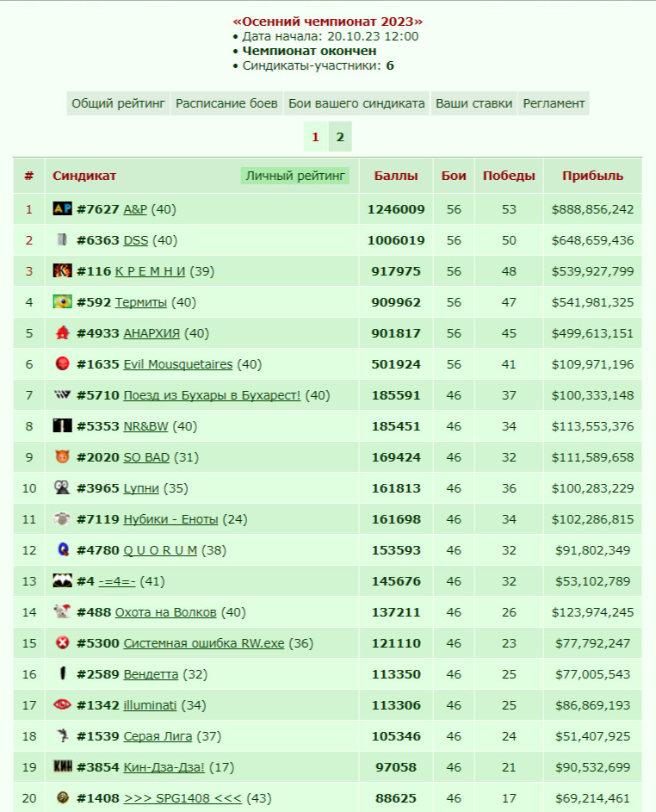Go to page 2 of rankings
656x812 pixels.
pyautogui.click(x=340, y=137)
